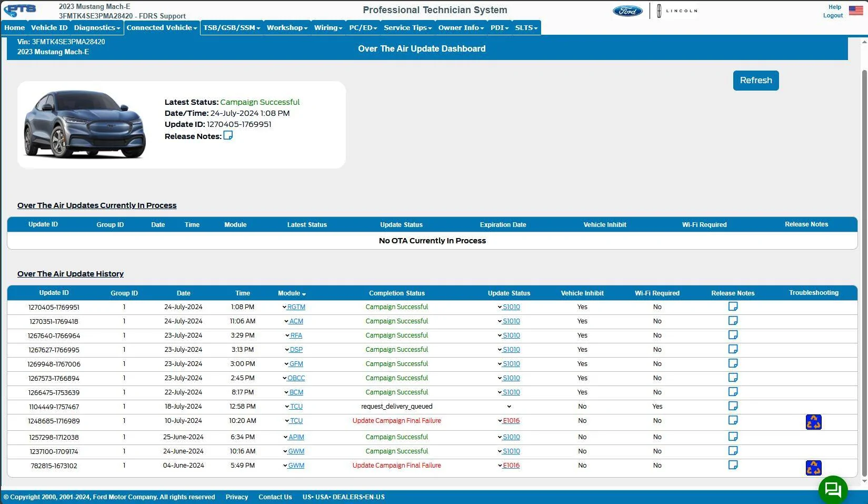Screen dimensions: 868x504
Task: Click the Refresh button
Action: (x=756, y=81)
